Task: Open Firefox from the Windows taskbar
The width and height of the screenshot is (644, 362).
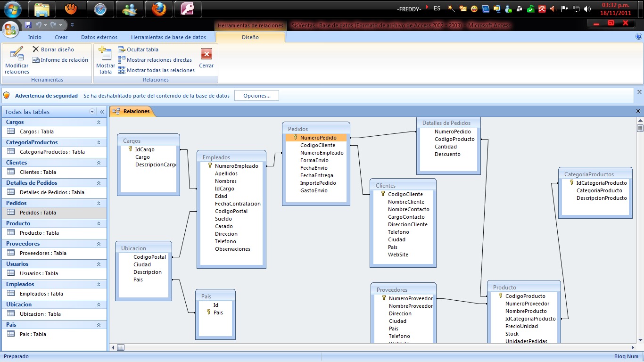Action: (158, 9)
